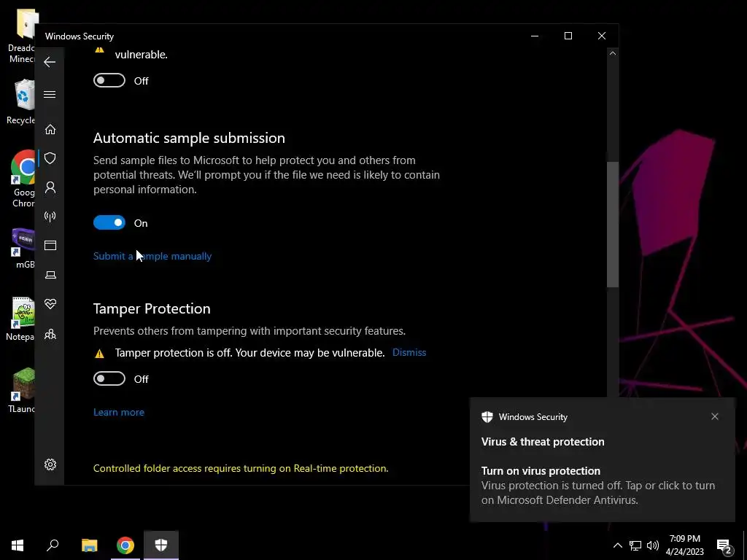Screen dimensions: 747x560
Task: Open Family options icon
Action: point(50,334)
